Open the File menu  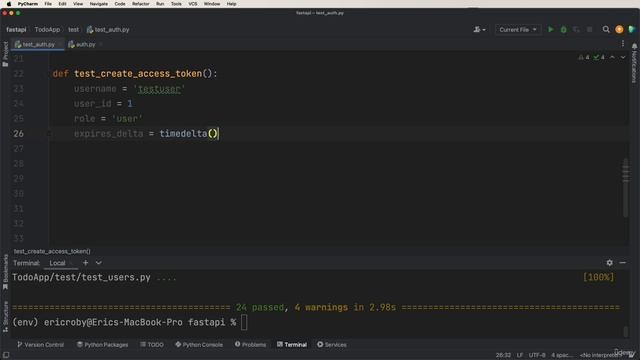coord(48,4)
